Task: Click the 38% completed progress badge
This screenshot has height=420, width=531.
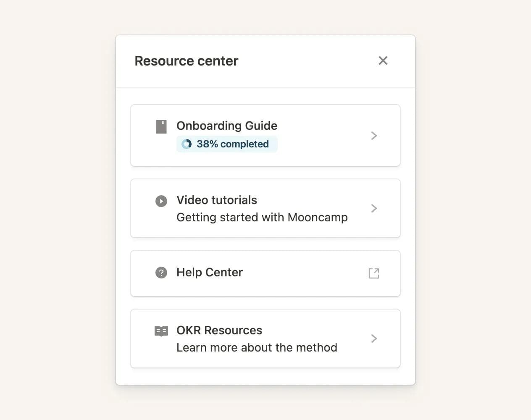Action: (x=227, y=144)
